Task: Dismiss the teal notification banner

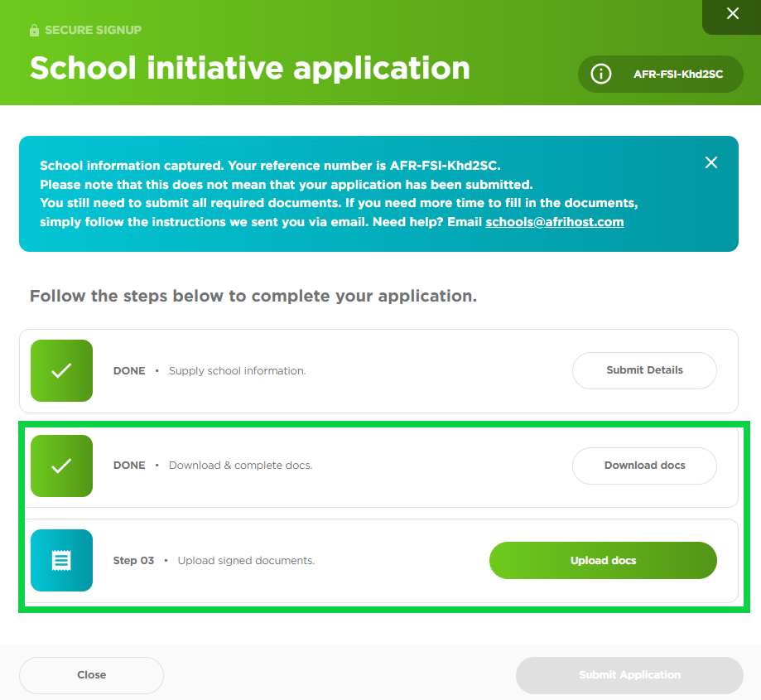Action: pyautogui.click(x=710, y=162)
